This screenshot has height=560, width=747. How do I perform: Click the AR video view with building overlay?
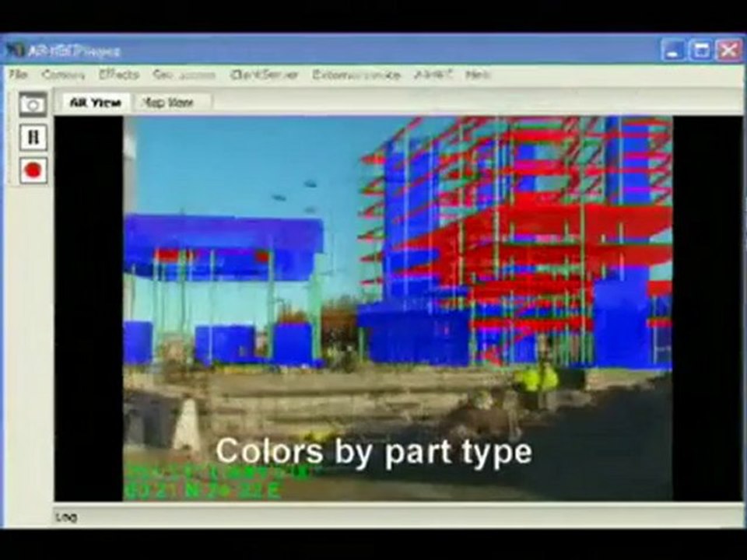click(x=398, y=308)
